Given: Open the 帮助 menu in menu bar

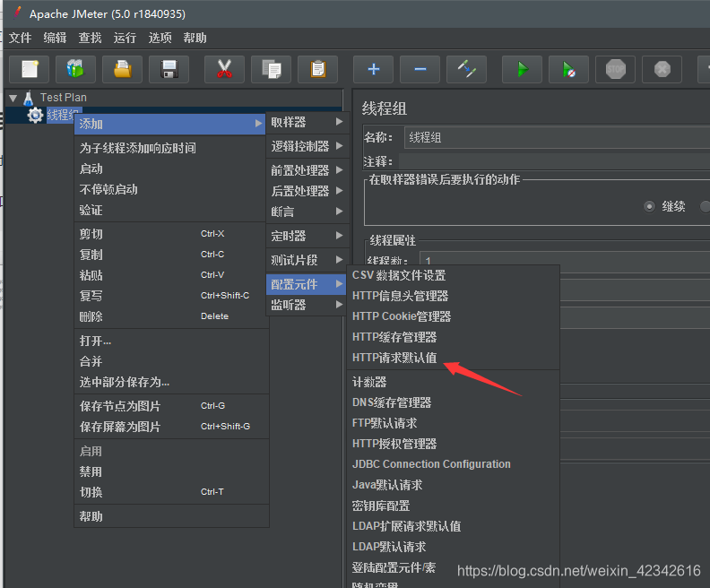Looking at the screenshot, I should [x=195, y=38].
